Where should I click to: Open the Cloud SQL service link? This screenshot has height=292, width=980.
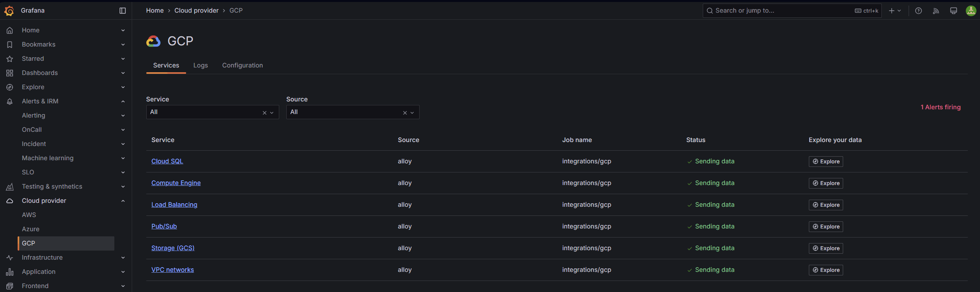click(167, 161)
